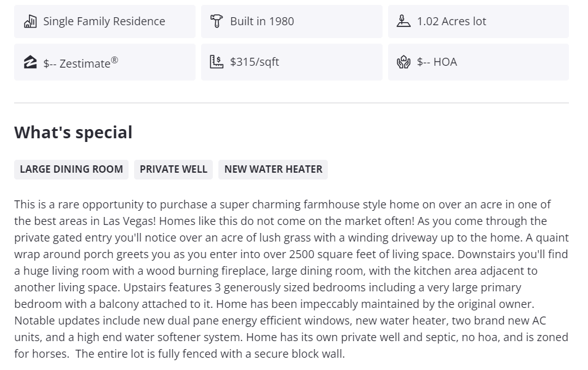The image size is (588, 370).
Task: Click the Zillow logo icon beside Zestimate
Action: (30, 62)
